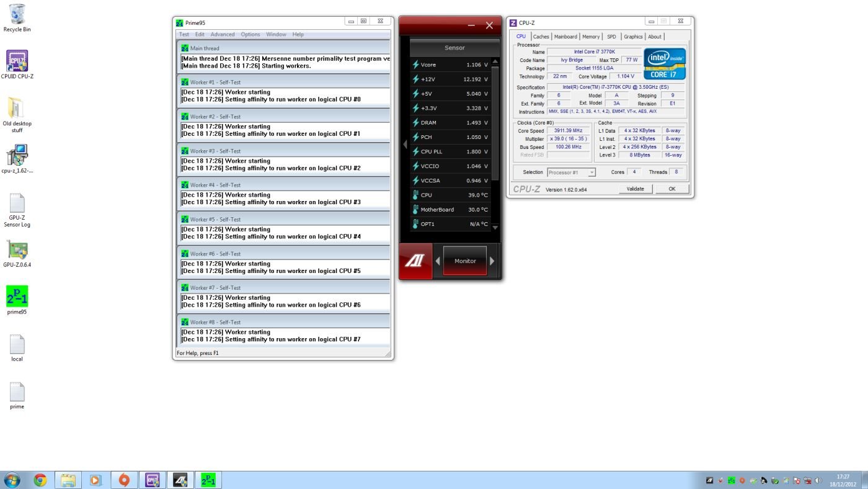Click the right arrow beside Monitor
This screenshot has width=868, height=489.
(x=492, y=261)
